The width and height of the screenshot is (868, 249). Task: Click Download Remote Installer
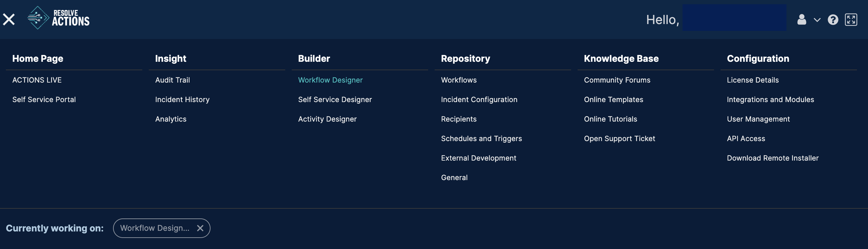point(772,158)
